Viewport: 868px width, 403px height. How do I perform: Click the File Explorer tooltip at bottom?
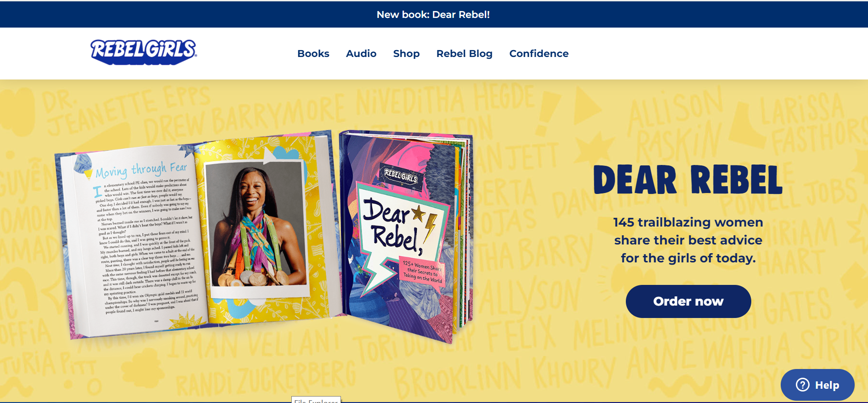[x=316, y=400]
